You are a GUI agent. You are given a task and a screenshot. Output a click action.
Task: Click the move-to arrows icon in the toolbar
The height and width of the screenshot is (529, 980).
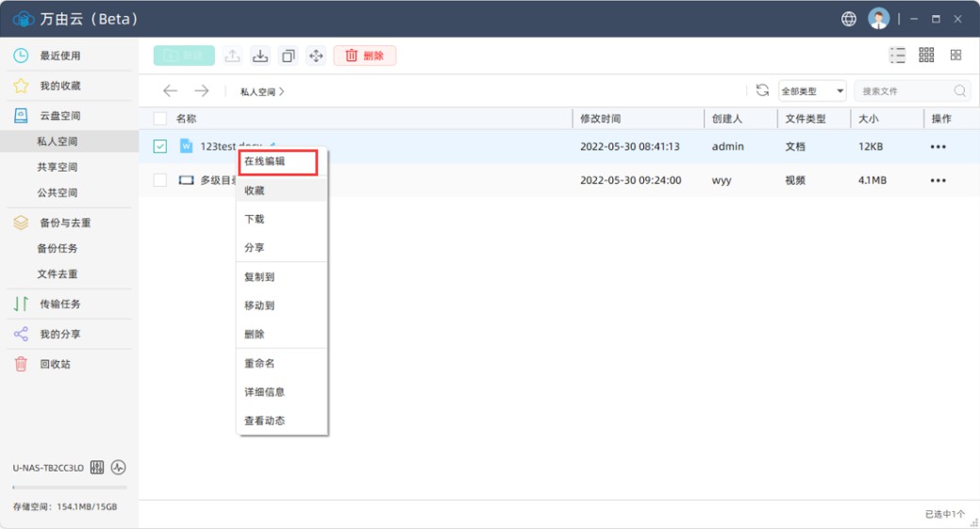point(316,56)
